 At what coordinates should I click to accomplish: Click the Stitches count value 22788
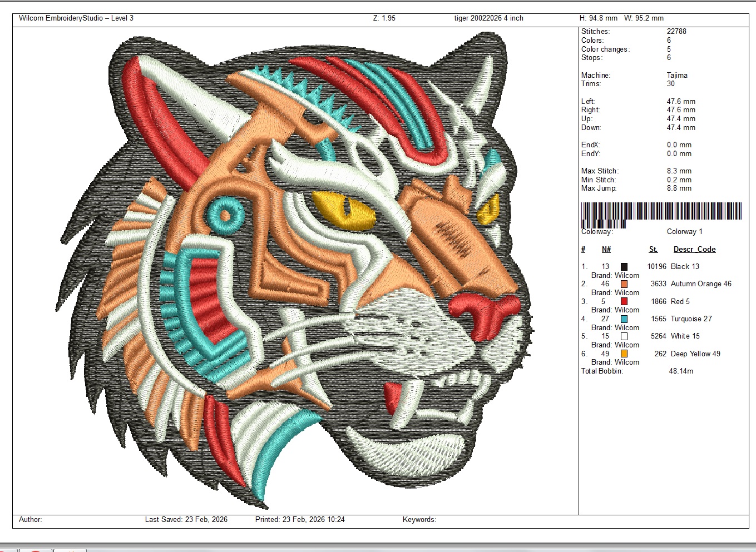click(676, 32)
